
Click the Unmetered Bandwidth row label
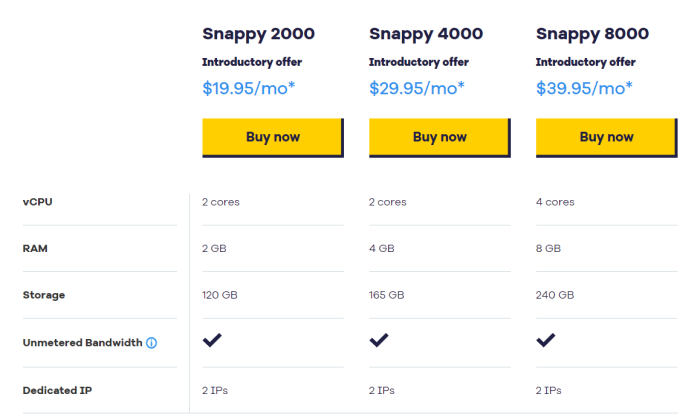tap(83, 343)
